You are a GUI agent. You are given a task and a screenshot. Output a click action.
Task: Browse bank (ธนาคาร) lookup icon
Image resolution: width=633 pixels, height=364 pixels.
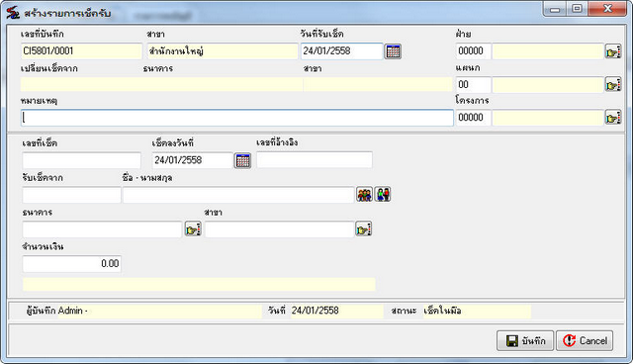(x=193, y=229)
